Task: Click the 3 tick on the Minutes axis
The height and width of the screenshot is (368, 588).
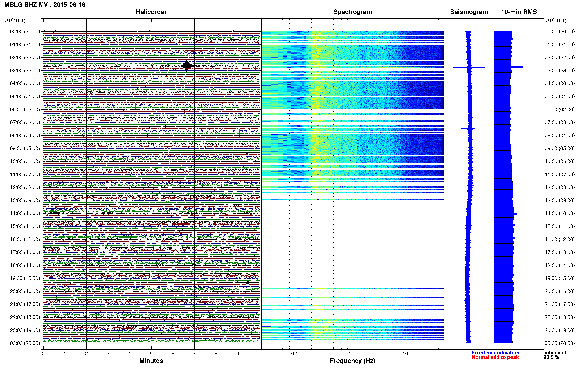Action: pos(108,354)
